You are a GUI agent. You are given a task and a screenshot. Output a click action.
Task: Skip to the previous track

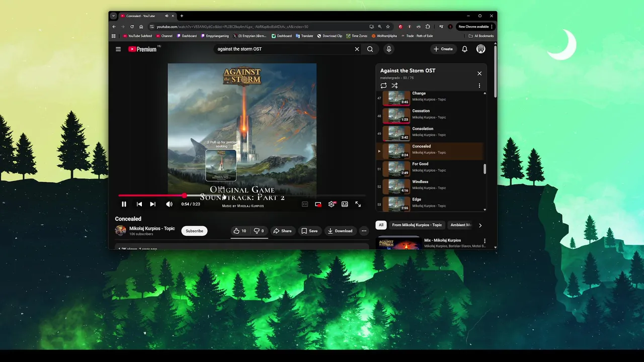[139, 204]
